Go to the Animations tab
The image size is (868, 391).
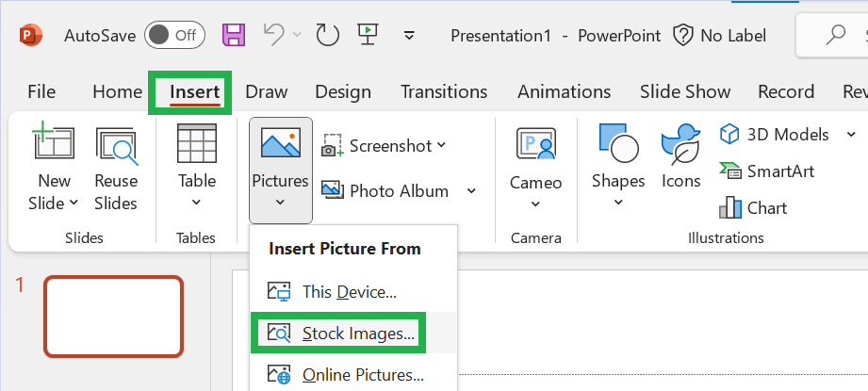[x=565, y=91]
